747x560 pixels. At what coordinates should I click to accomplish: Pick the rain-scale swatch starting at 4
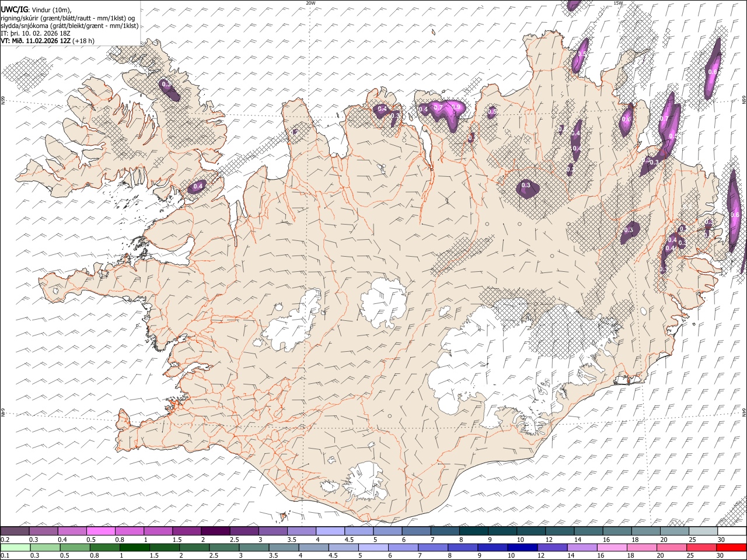tap(313, 547)
